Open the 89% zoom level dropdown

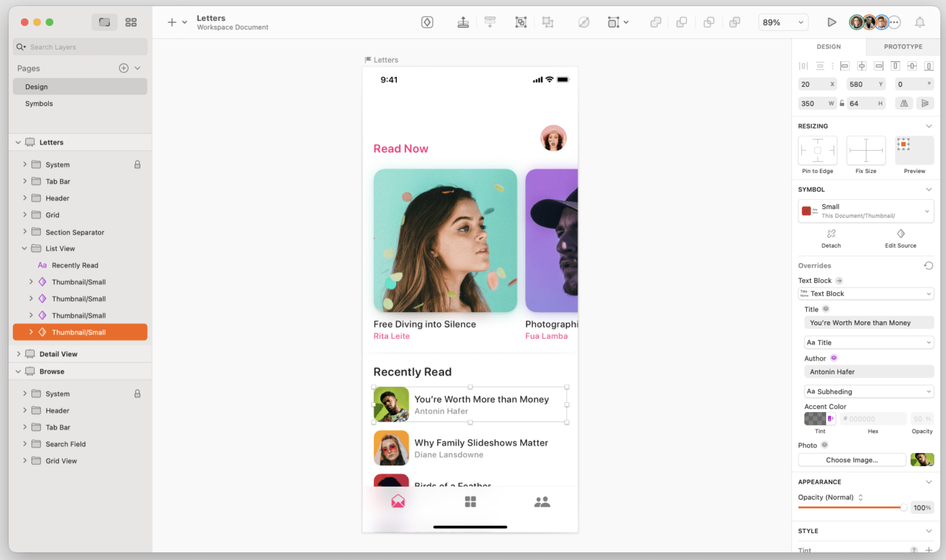783,22
